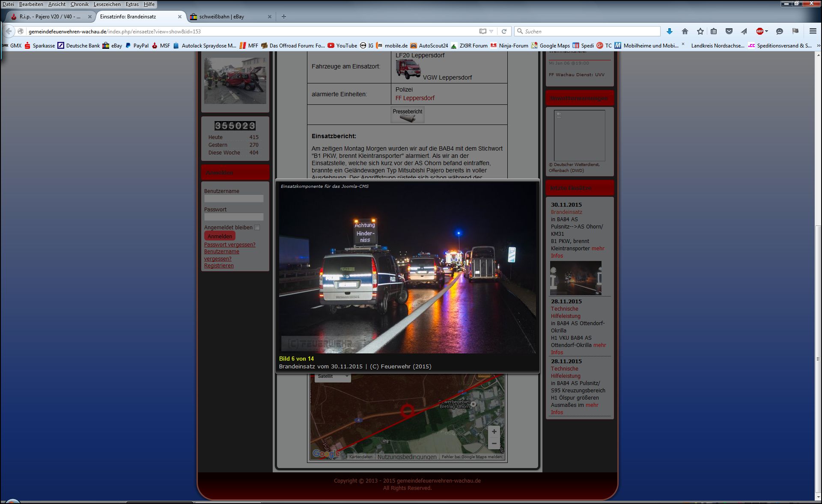Go to the browser home page icon
822x504 pixels.
click(x=685, y=31)
